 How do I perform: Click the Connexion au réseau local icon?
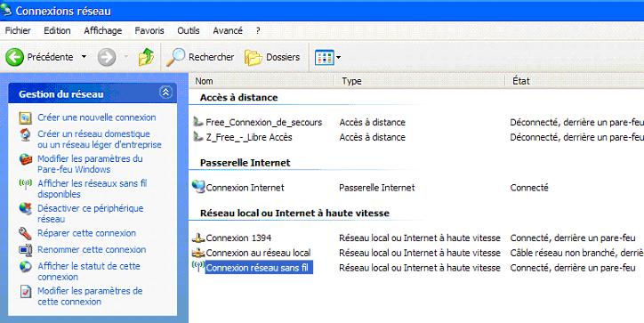(198, 253)
